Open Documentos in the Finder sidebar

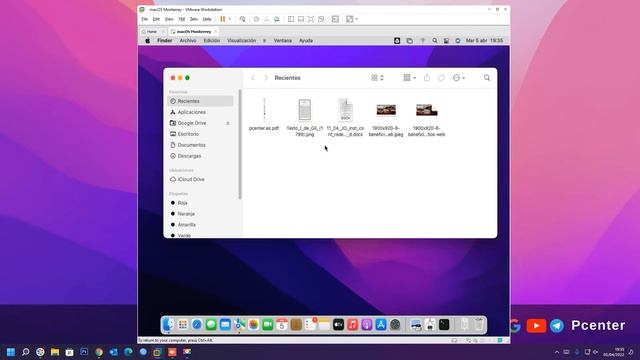tap(200, 145)
